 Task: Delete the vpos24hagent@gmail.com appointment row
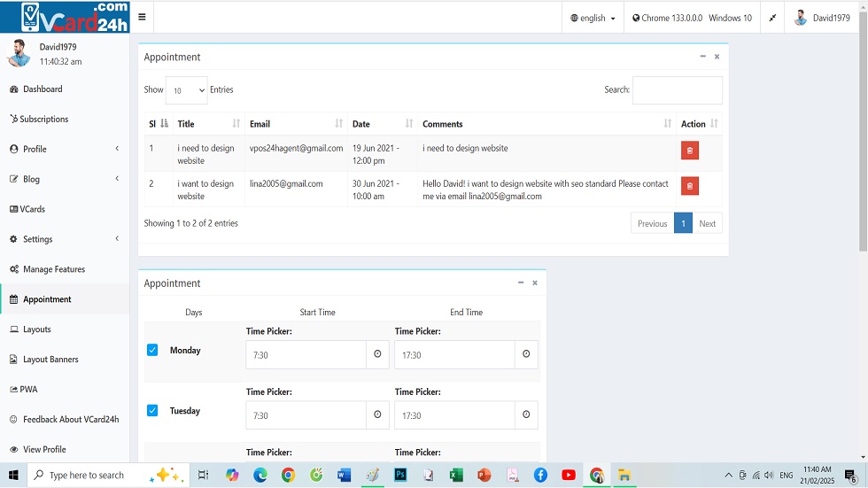pyautogui.click(x=689, y=151)
